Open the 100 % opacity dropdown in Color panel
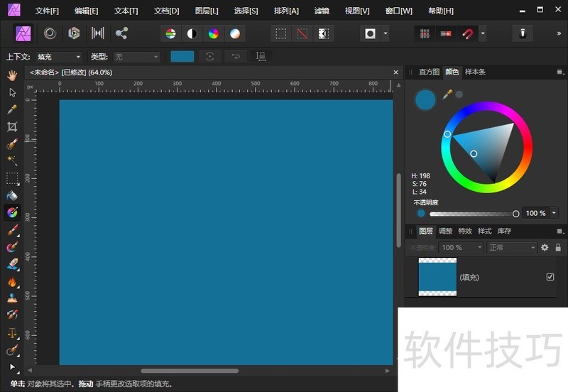This screenshot has width=568, height=392. pyautogui.click(x=555, y=213)
